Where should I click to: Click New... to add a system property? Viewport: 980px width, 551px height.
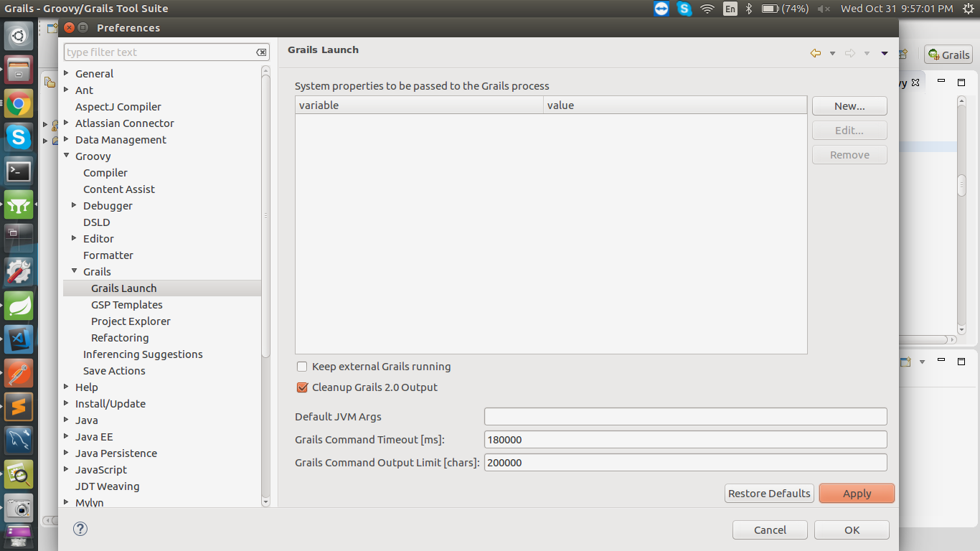tap(849, 106)
